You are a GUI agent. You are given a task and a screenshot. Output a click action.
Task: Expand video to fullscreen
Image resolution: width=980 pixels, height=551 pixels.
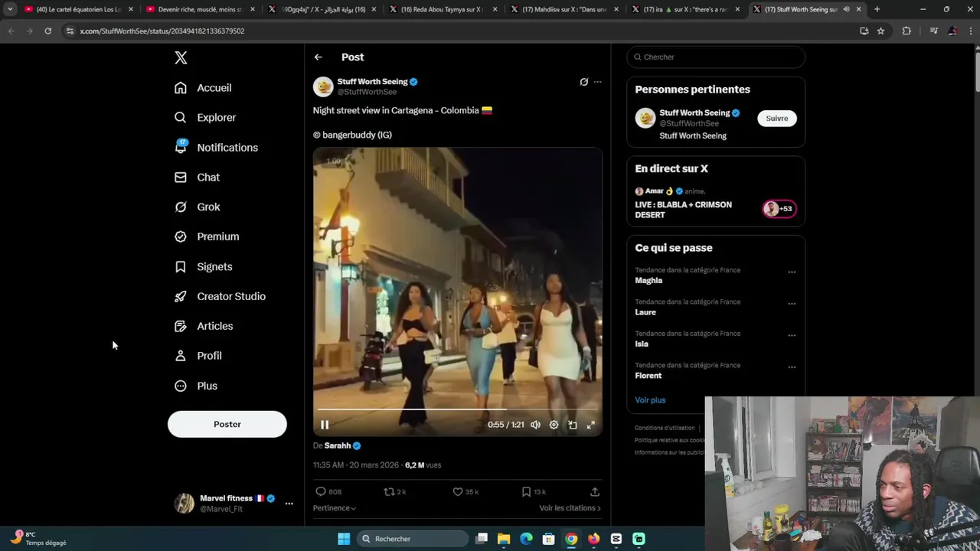[x=590, y=425]
